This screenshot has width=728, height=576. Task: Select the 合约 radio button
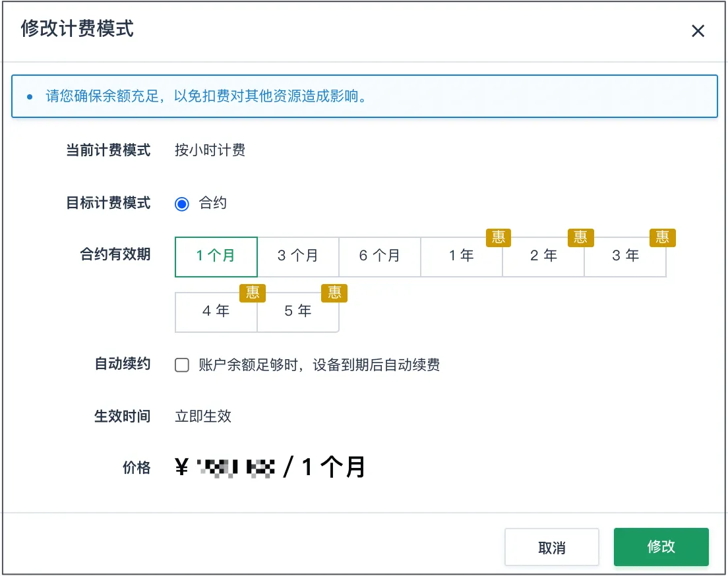pos(182,204)
